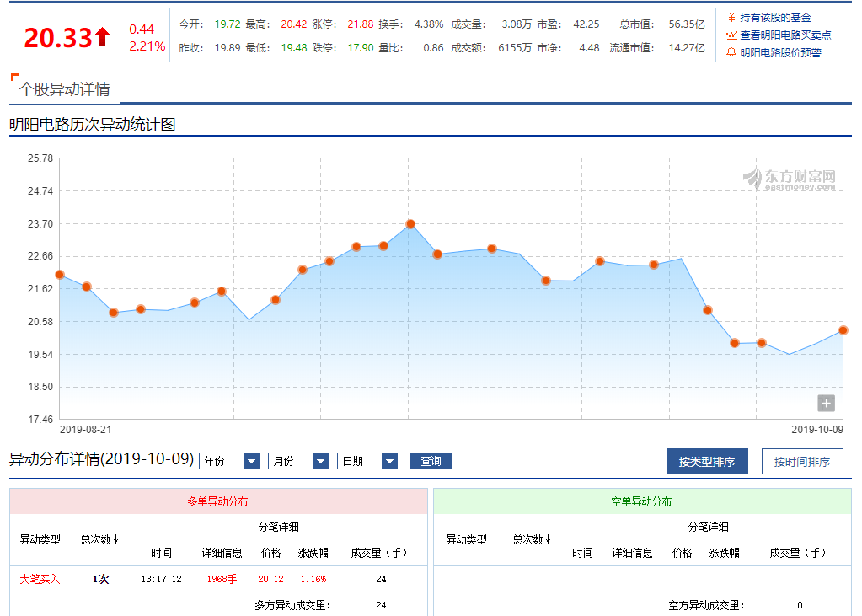Click the first chart point at 2019-08-21
The height and width of the screenshot is (616, 862).
[x=60, y=275]
